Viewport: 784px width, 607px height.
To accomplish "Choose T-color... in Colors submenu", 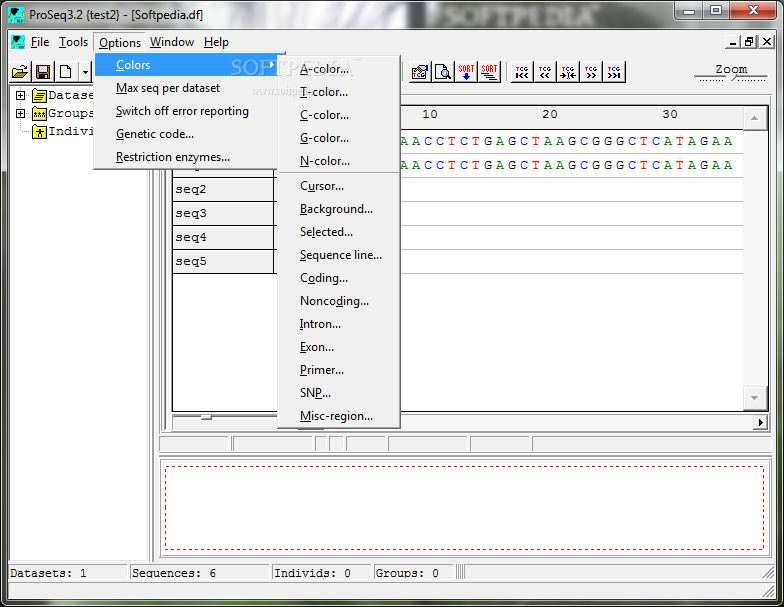I will [x=339, y=92].
